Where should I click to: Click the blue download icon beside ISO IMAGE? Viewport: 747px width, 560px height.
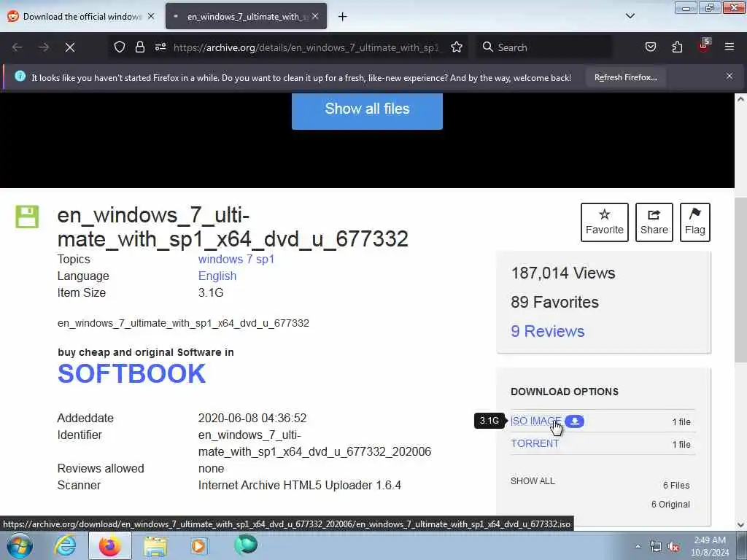(575, 421)
